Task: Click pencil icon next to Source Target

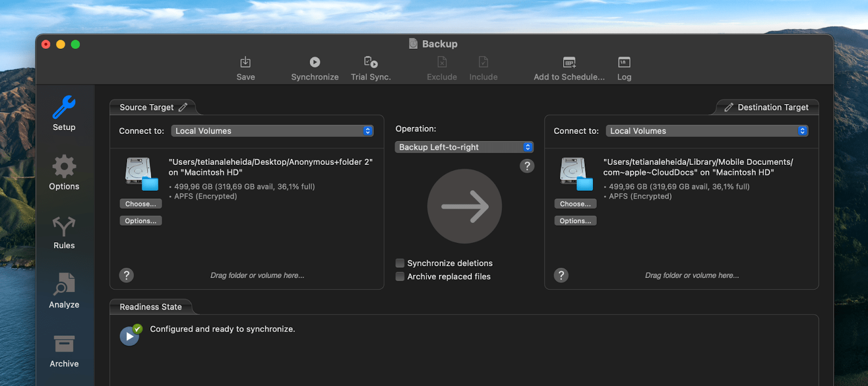Action: (183, 107)
